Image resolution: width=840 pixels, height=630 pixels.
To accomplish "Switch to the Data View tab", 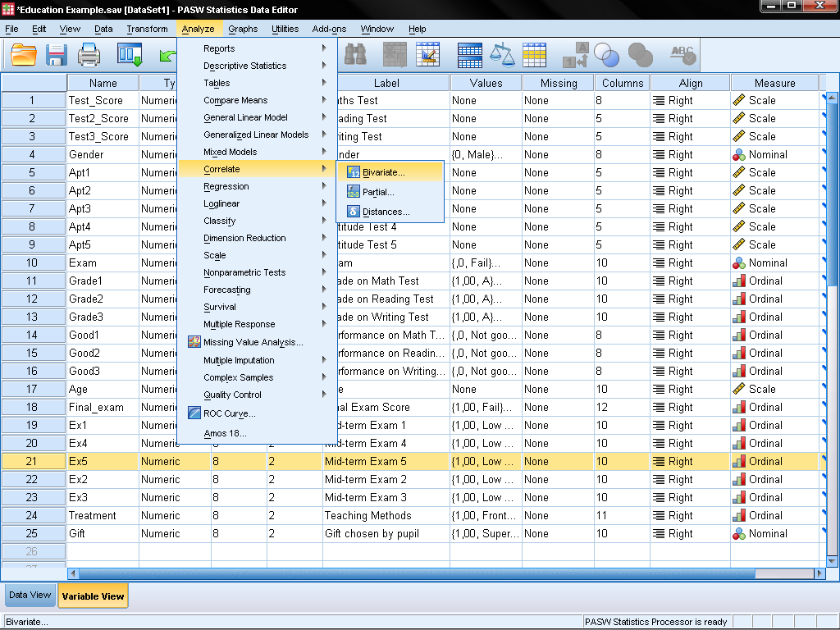I will 30,596.
